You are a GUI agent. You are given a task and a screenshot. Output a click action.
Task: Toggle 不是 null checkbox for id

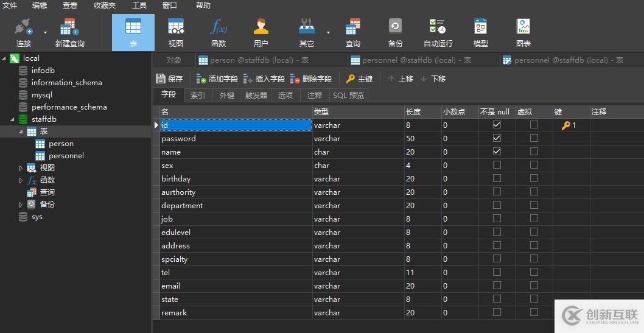coord(497,124)
